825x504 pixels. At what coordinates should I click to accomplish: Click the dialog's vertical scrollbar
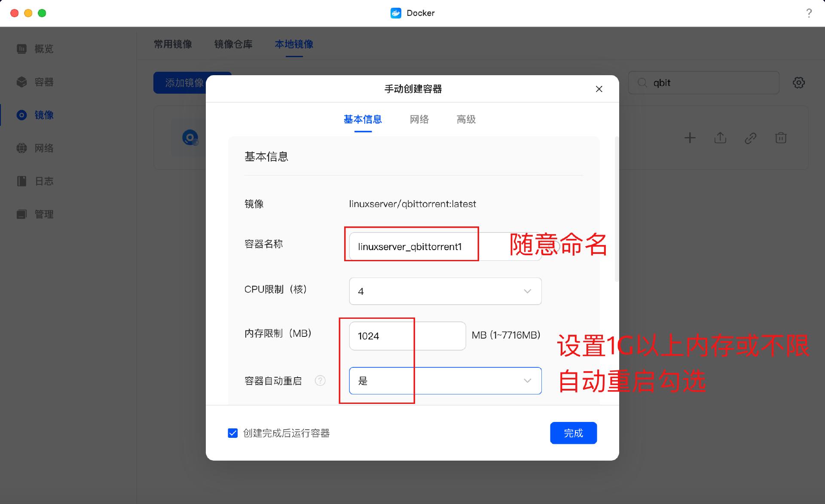tap(617, 210)
